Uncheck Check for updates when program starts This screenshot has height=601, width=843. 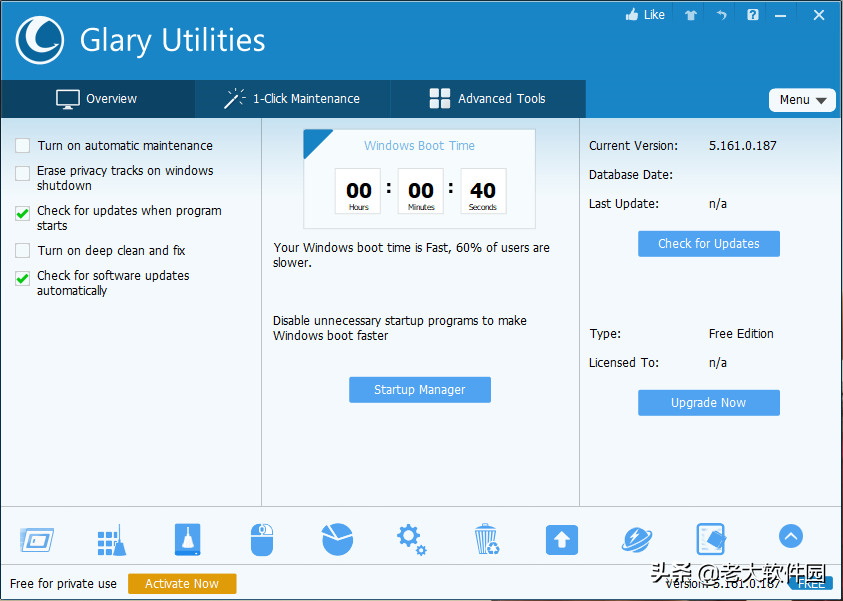tap(22, 212)
